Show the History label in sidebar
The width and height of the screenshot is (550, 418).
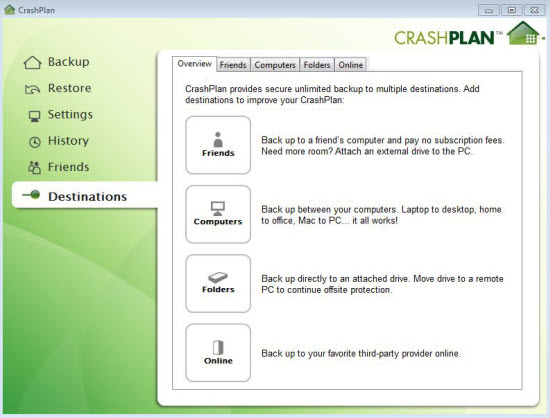[x=68, y=141]
